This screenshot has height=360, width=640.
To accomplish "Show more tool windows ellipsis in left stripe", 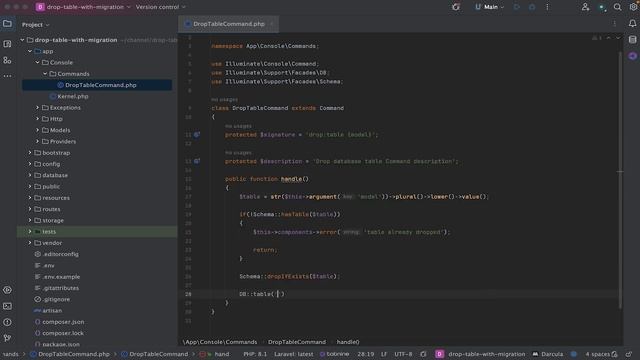I will [7, 76].
